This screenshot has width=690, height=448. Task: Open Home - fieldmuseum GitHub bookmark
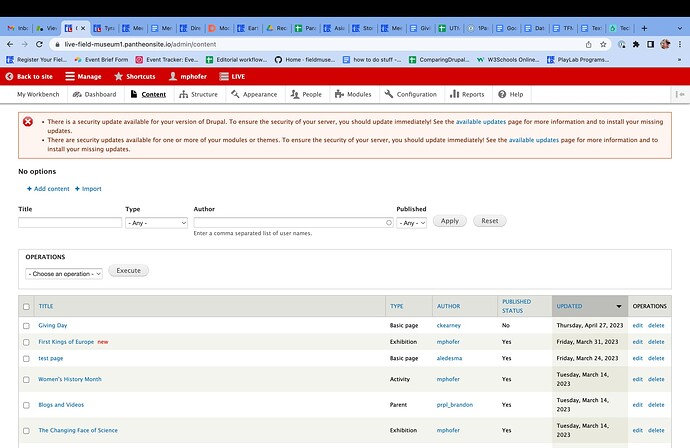[x=305, y=60]
